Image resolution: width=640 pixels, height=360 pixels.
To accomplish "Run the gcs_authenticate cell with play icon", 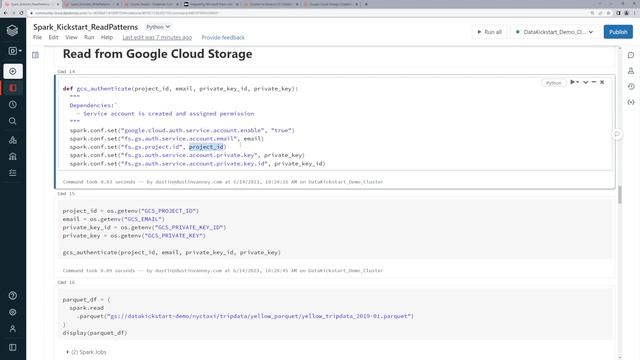I will tap(574, 82).
